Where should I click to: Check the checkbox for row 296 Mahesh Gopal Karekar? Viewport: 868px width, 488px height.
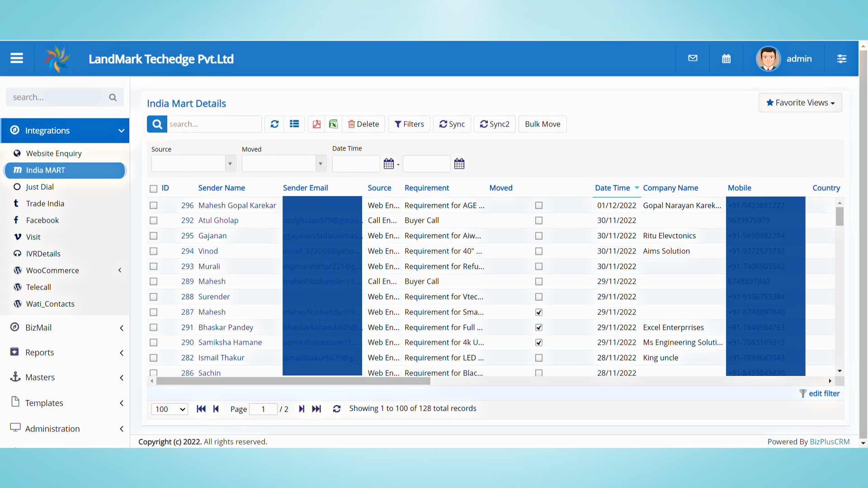153,205
